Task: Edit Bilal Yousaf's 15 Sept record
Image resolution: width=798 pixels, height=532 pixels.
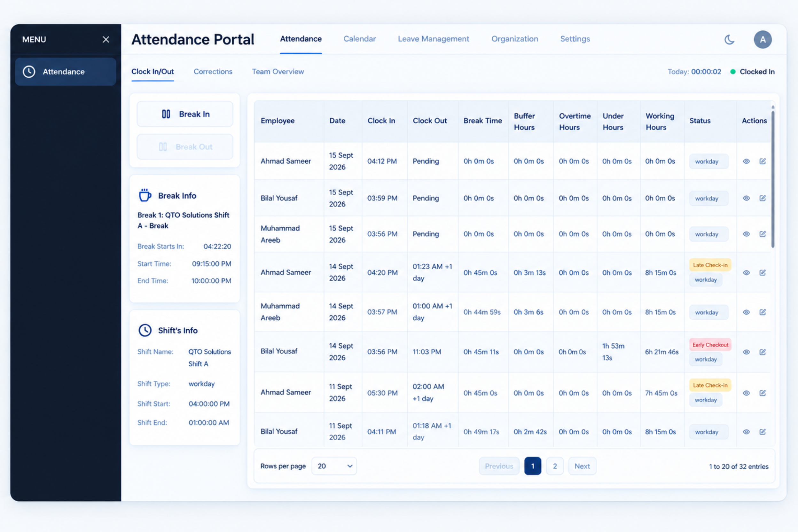Action: click(x=763, y=198)
